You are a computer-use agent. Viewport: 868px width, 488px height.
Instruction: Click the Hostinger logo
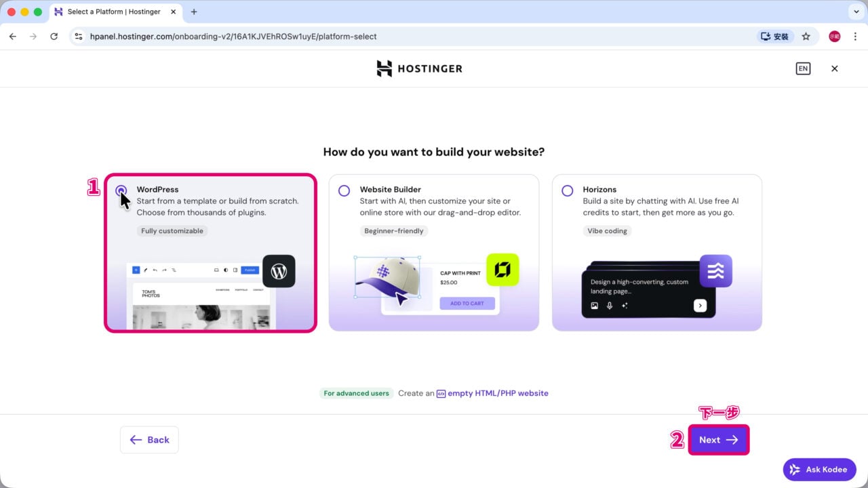tap(419, 68)
